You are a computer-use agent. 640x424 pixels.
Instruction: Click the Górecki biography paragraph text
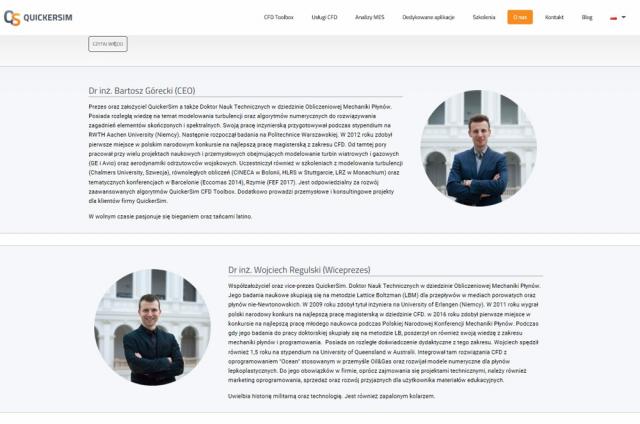pyautogui.click(x=245, y=154)
